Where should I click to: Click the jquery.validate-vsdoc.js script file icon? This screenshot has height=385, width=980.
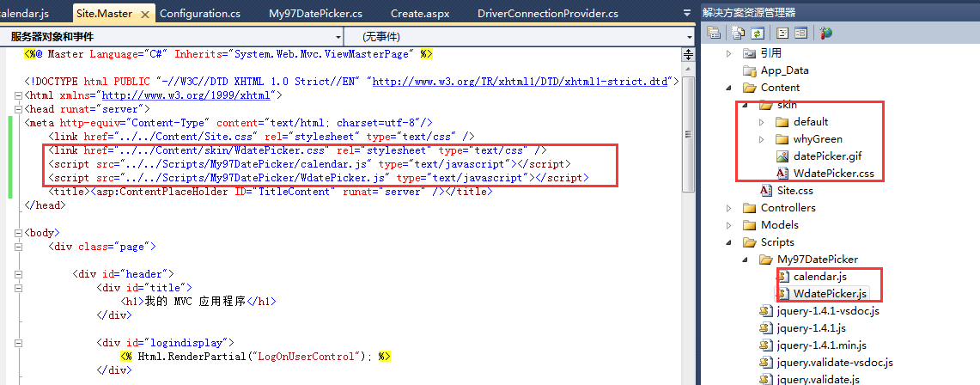765,362
